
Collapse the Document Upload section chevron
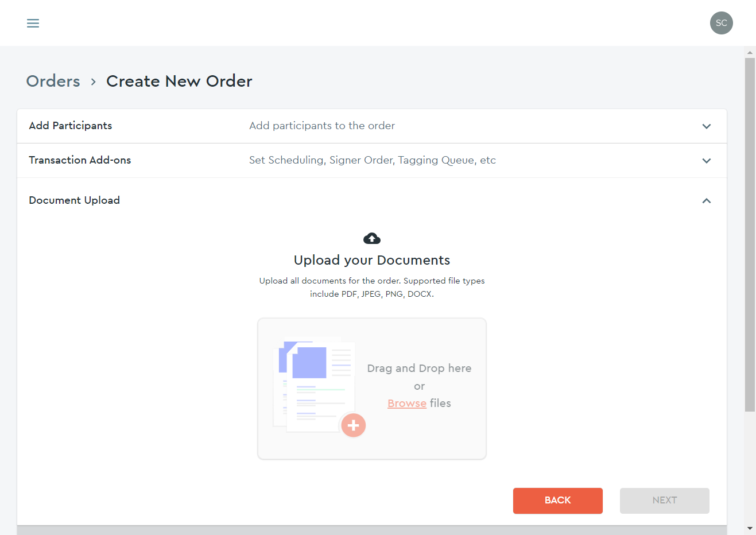tap(707, 201)
